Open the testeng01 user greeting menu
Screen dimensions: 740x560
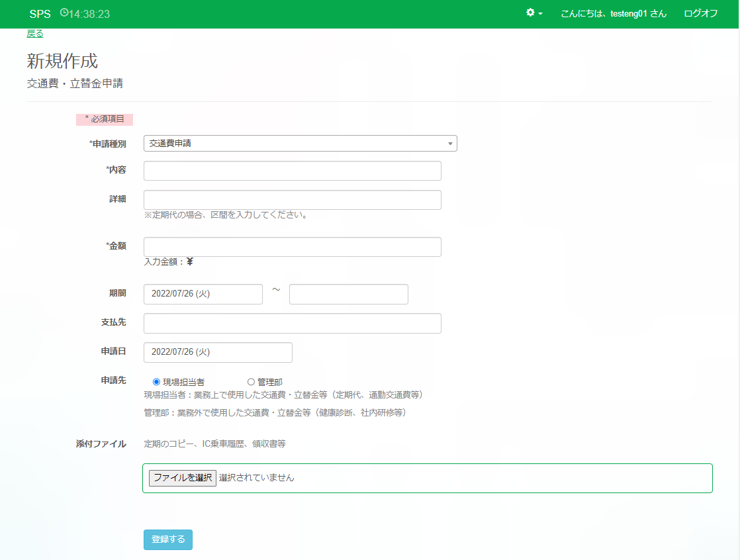tap(613, 14)
